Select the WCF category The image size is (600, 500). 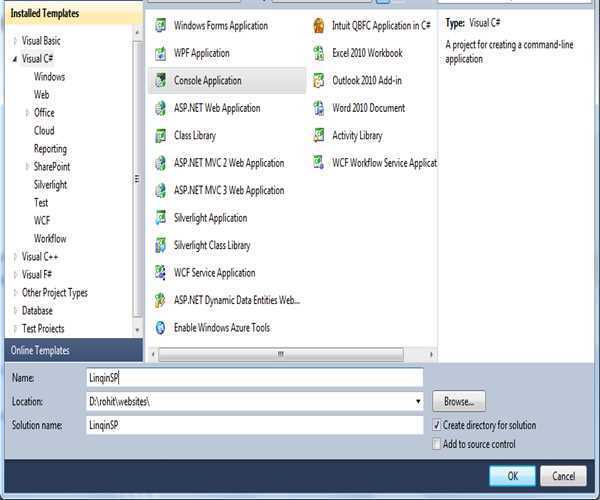[x=42, y=221]
